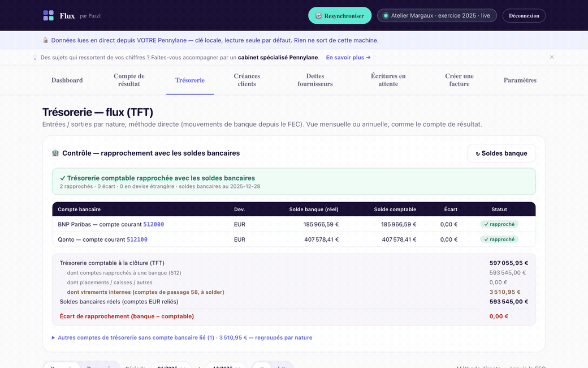Click the Dev. column header

point(240,209)
